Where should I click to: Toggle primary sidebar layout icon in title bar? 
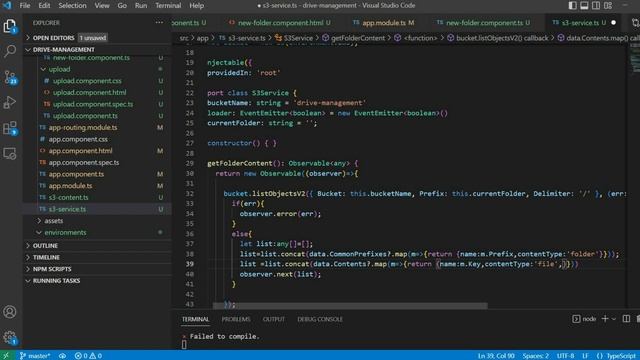[x=573, y=5]
